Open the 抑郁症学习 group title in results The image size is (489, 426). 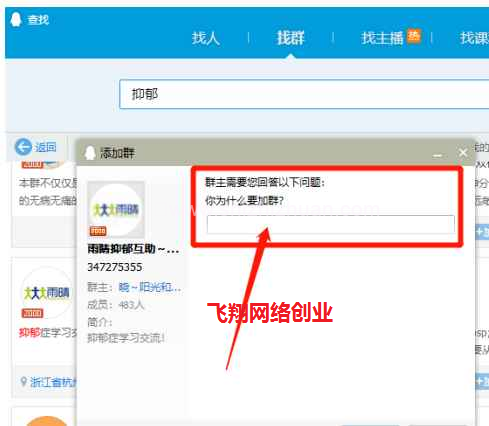point(48,333)
